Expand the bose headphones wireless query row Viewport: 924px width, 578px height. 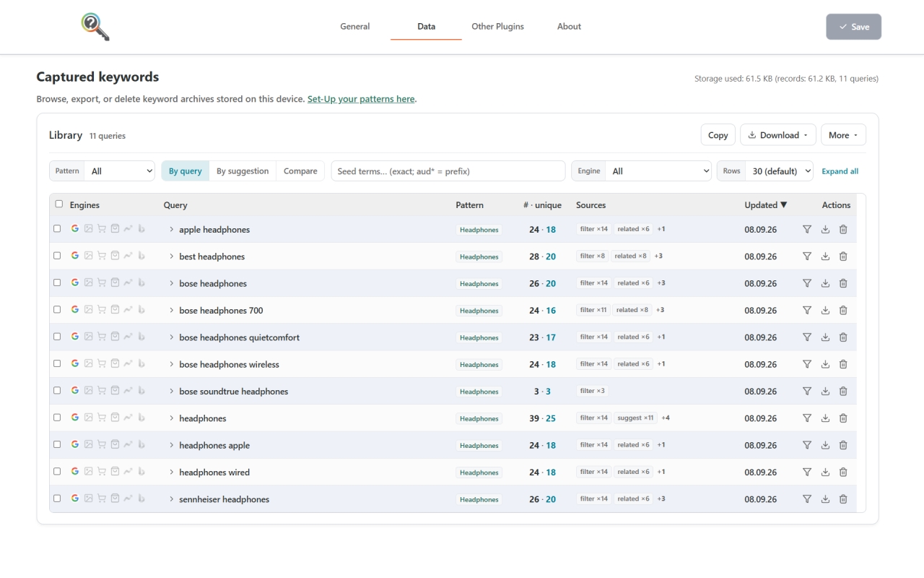tap(172, 364)
